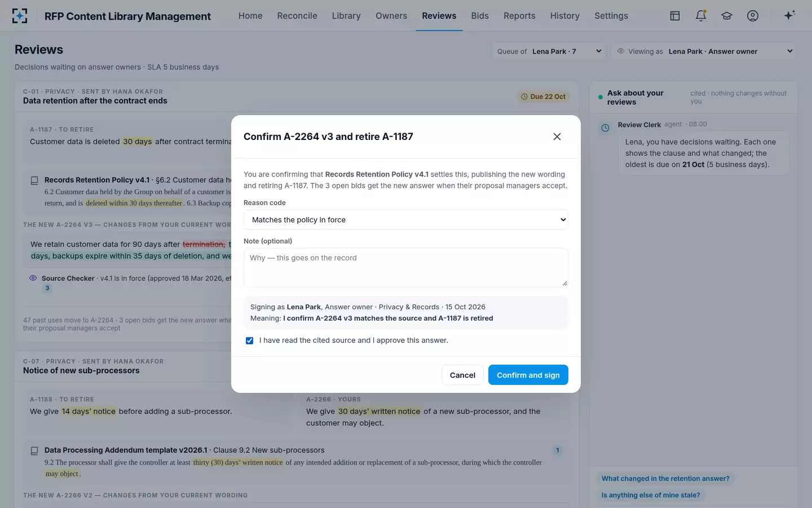Click the graduation cap learning icon
The image size is (812, 508).
point(727,16)
